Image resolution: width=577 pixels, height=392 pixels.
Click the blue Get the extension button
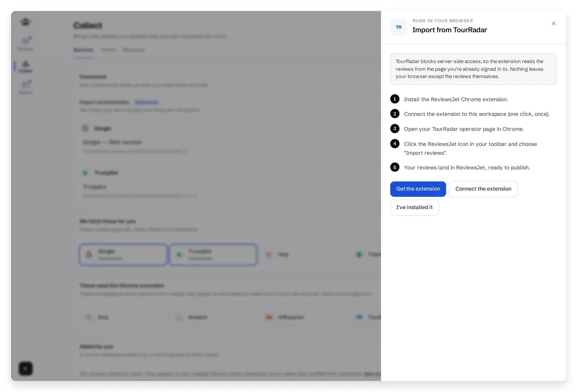(x=418, y=189)
